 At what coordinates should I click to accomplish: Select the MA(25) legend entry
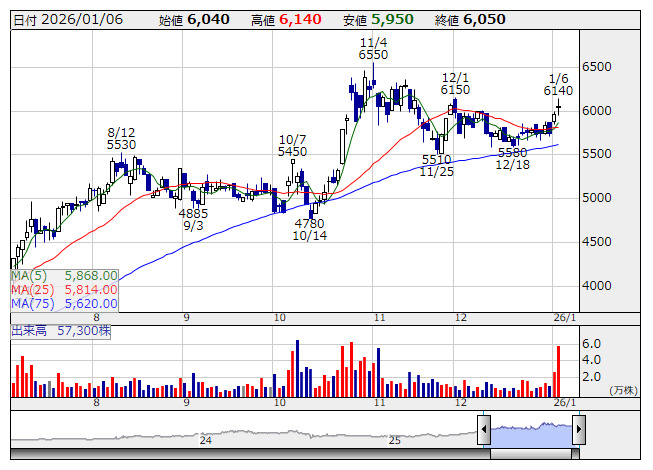(65, 289)
